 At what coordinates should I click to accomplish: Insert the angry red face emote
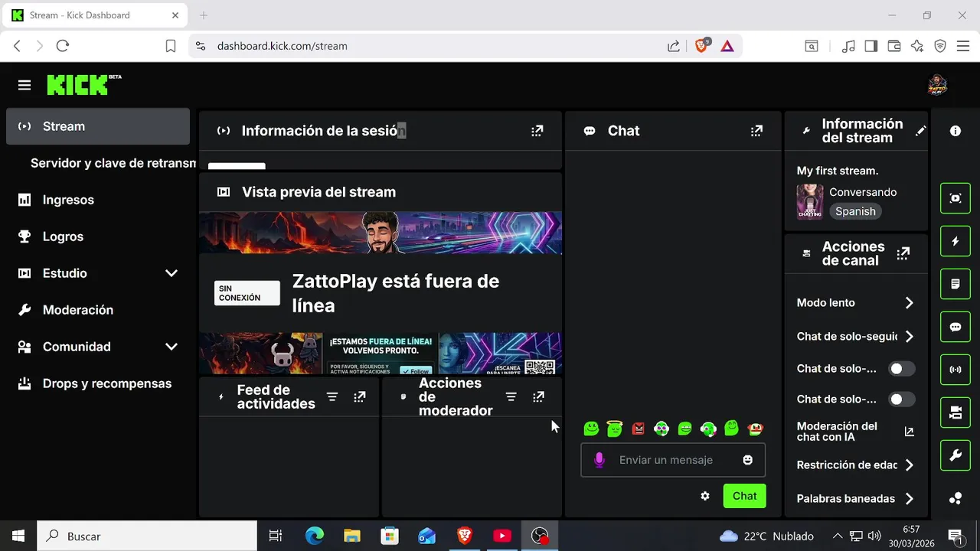(639, 429)
